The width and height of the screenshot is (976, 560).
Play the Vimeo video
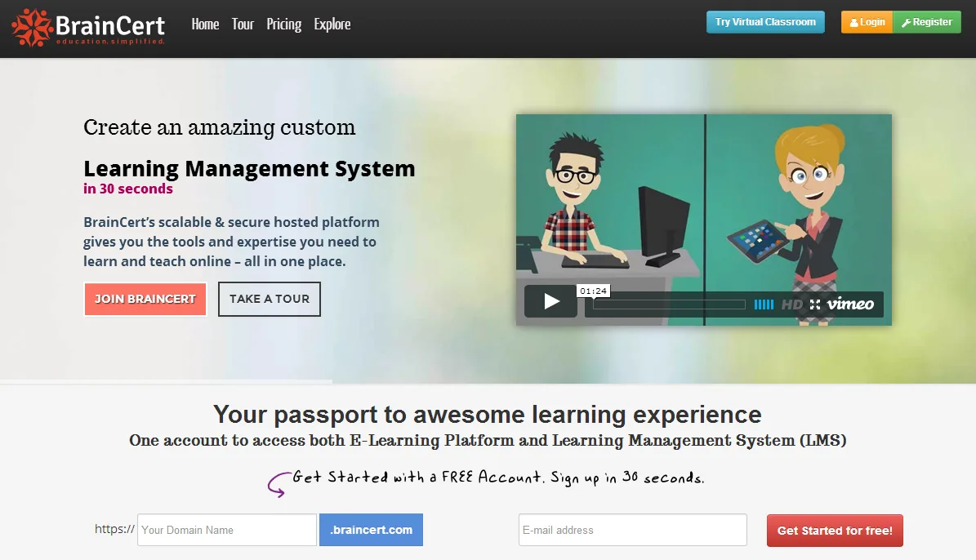click(550, 302)
